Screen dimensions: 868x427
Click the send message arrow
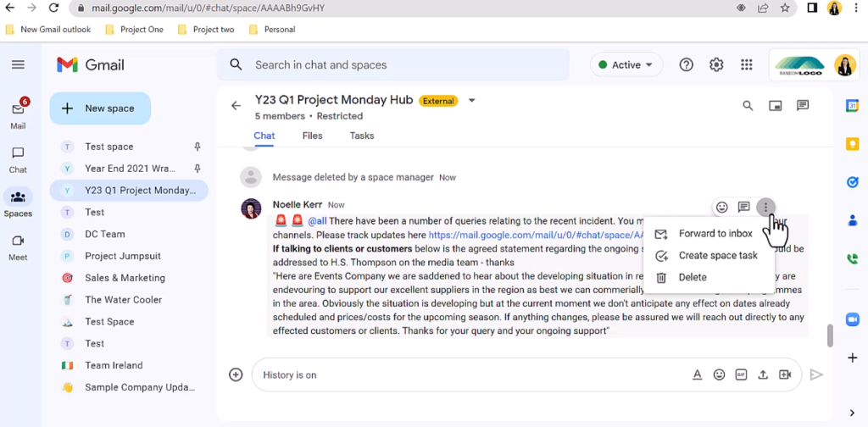[816, 374]
